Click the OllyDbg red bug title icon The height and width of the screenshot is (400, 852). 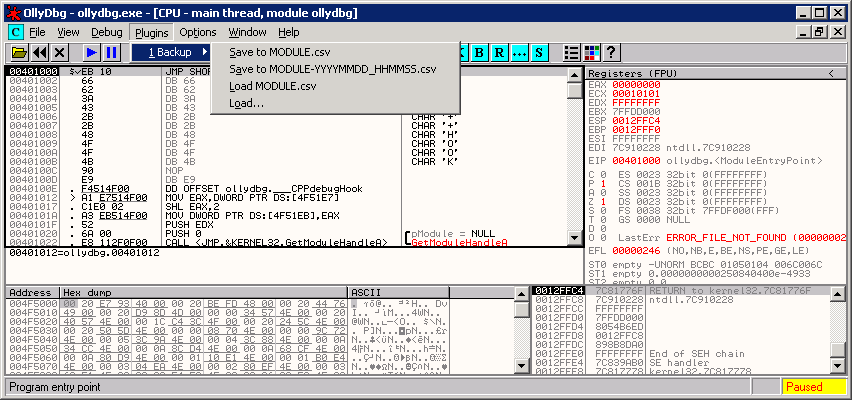coord(13,12)
